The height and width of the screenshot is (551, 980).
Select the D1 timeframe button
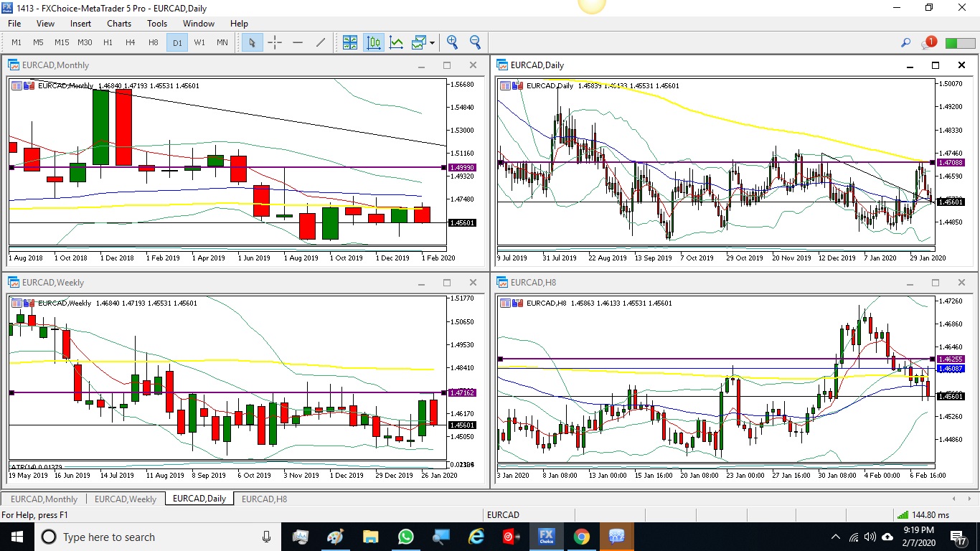pos(176,42)
